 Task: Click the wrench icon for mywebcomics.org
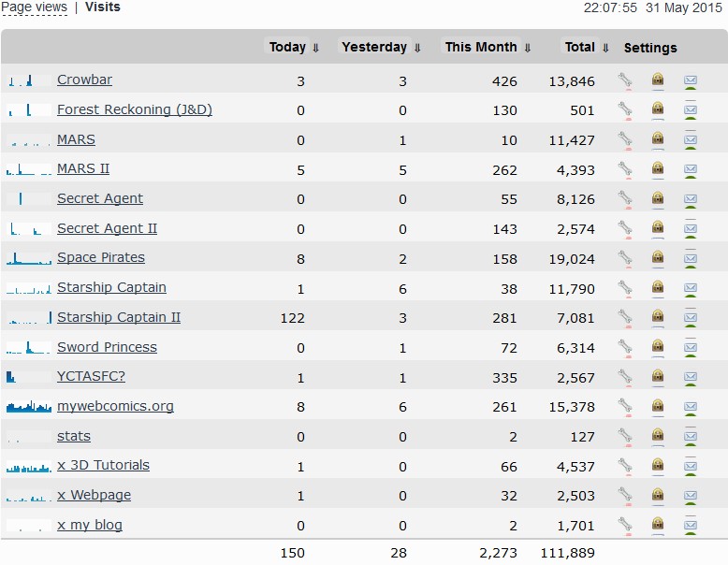(625, 407)
